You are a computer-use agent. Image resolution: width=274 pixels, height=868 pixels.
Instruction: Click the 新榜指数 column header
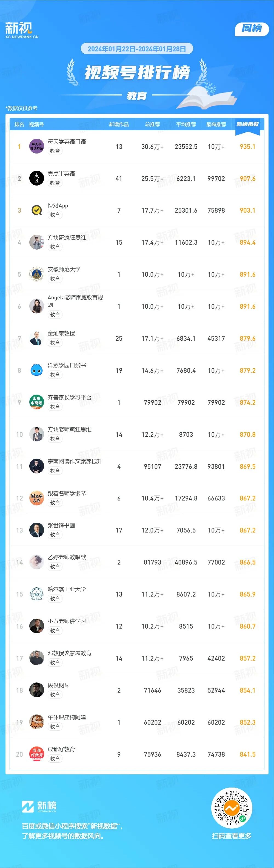click(x=247, y=124)
